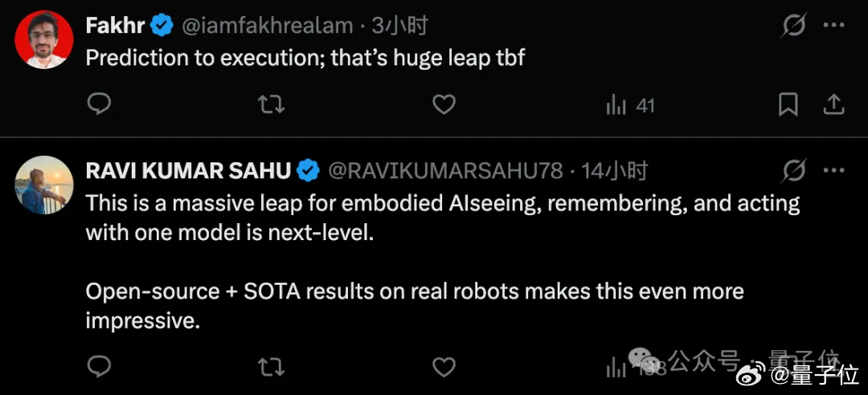Screen dimensions: 868x395
Task: Retweet Fakhr's post
Action: 271,104
